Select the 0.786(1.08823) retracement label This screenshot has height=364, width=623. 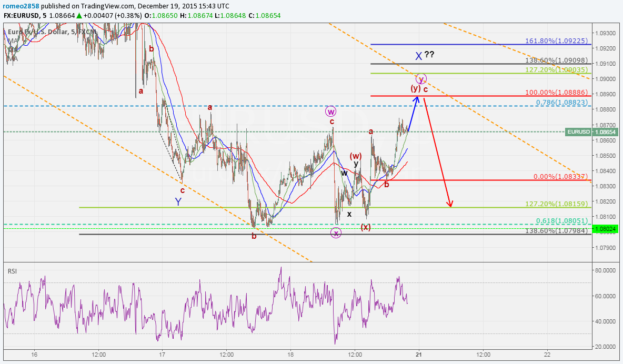pos(561,102)
